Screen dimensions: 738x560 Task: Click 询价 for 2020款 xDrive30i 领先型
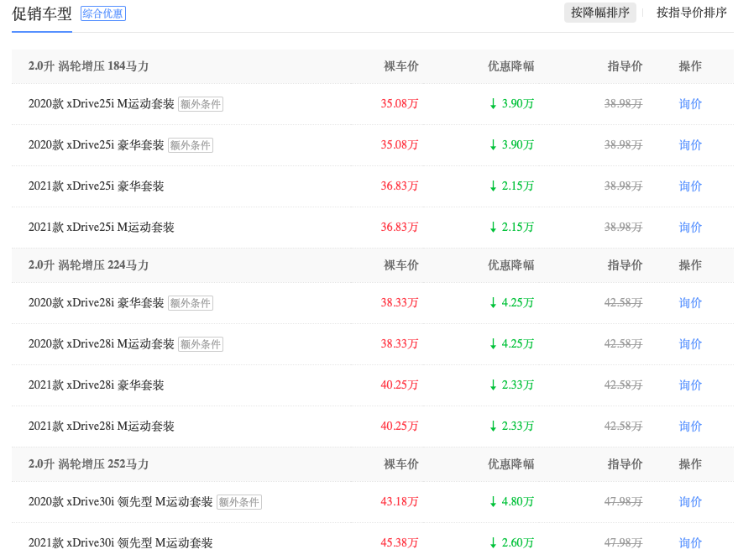(x=690, y=502)
